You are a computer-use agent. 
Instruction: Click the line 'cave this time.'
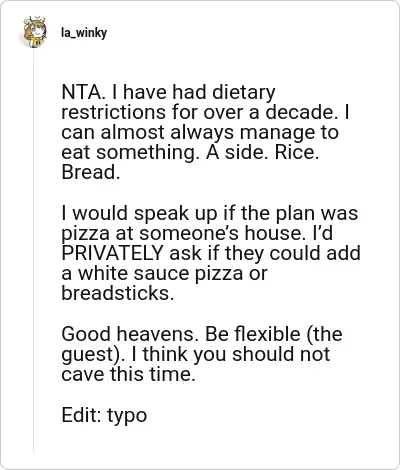click(128, 374)
